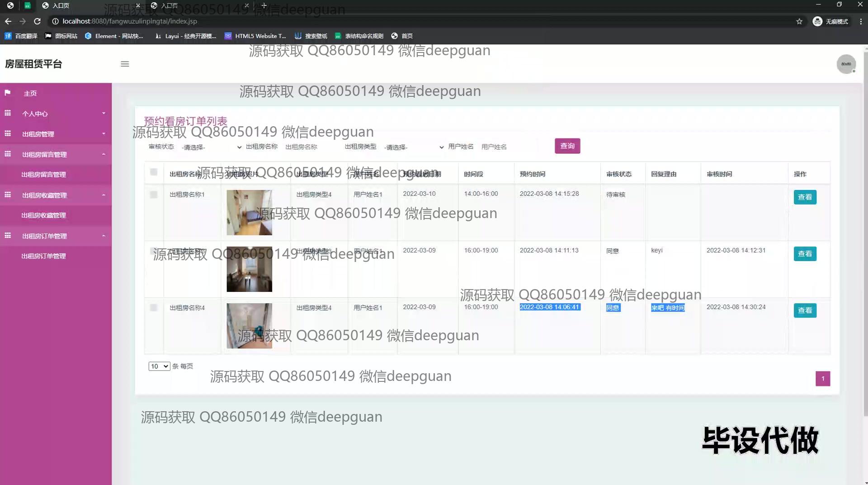Open the 审核状态 filter dropdown
This screenshot has height=485, width=868.
pos(212,147)
